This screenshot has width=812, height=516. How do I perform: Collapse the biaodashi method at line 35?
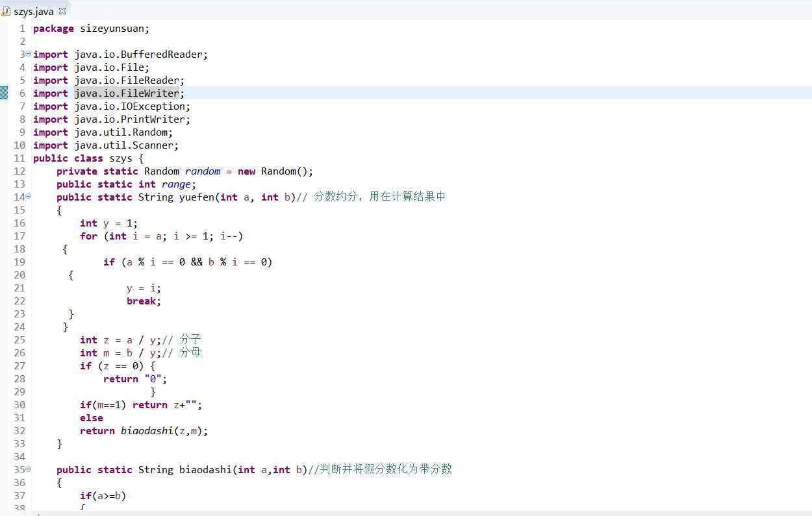[29, 469]
